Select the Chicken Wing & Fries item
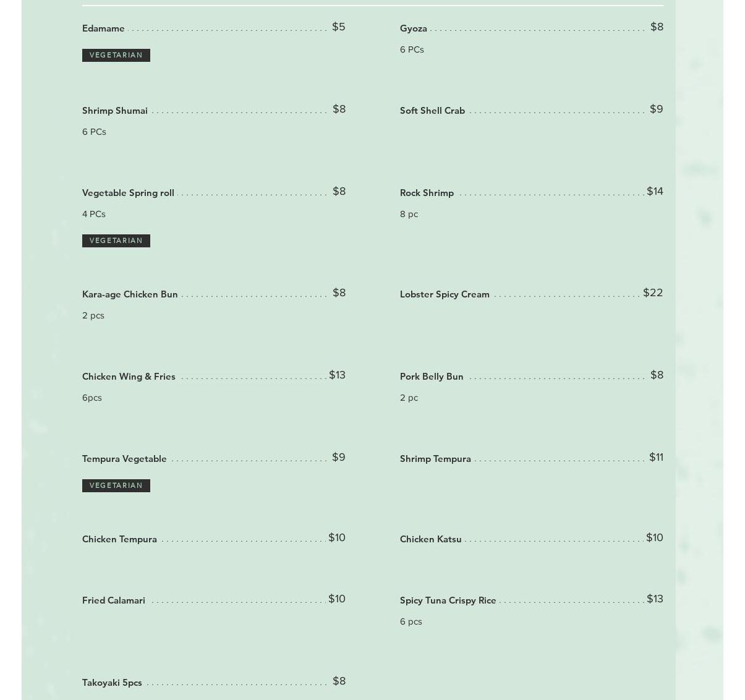 tap(129, 377)
